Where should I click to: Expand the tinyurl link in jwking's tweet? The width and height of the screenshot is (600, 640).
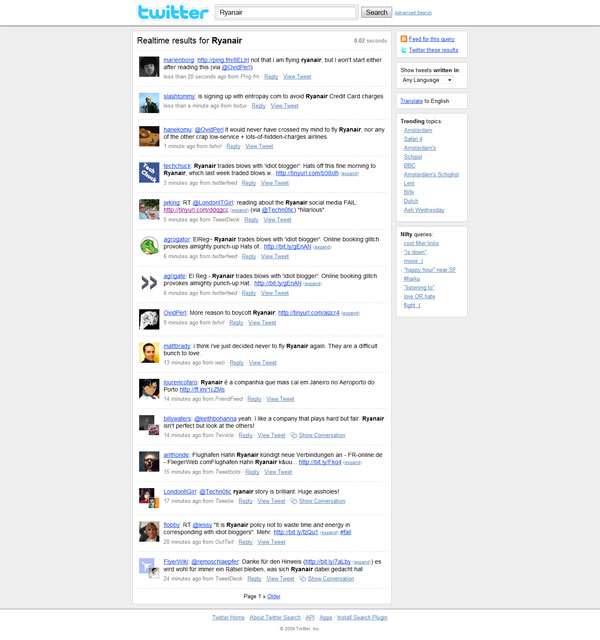pos(240,211)
